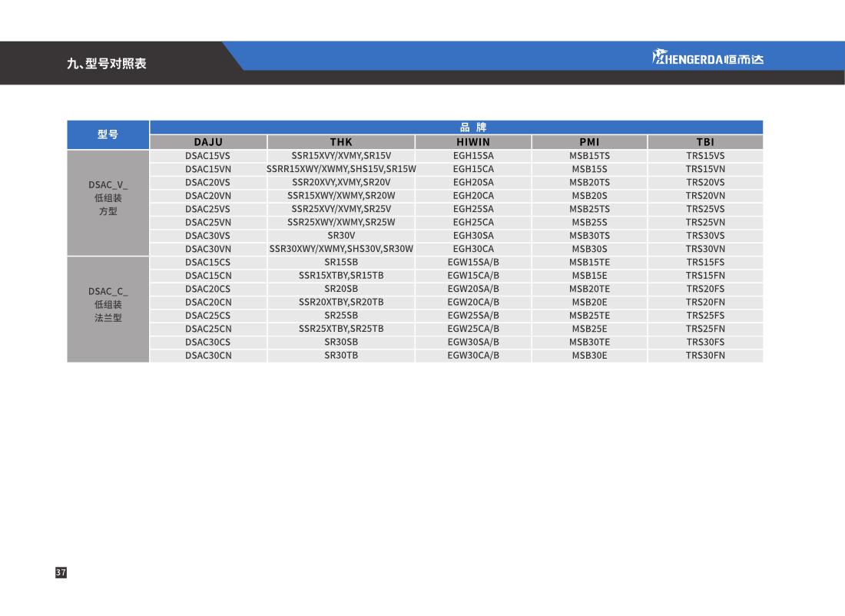845x616 pixels.
Task: Select the TBI column header
Action: click(x=705, y=142)
